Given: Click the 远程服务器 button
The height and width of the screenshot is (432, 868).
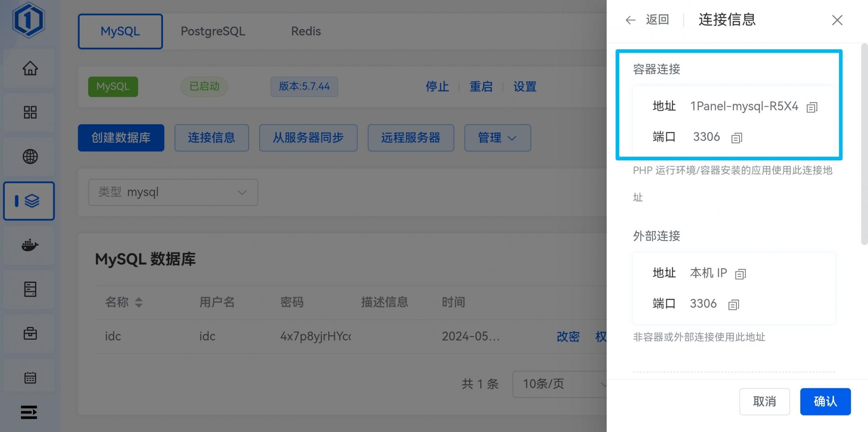Looking at the screenshot, I should point(411,138).
